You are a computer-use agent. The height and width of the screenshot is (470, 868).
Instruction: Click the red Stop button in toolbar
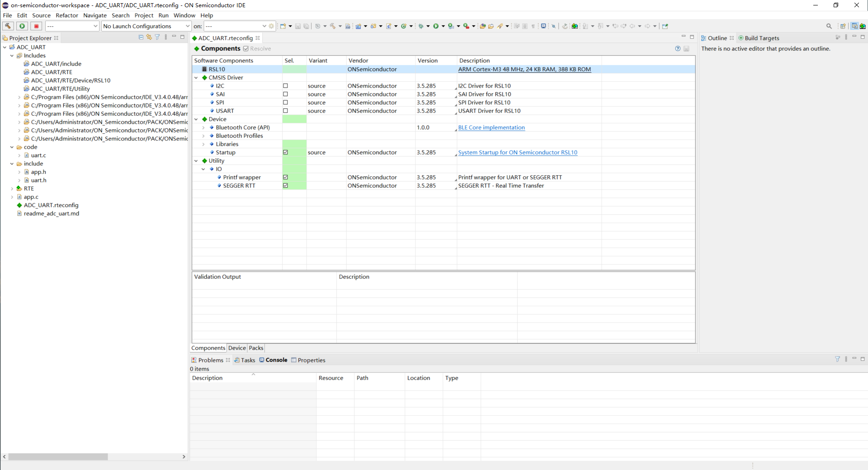click(37, 26)
